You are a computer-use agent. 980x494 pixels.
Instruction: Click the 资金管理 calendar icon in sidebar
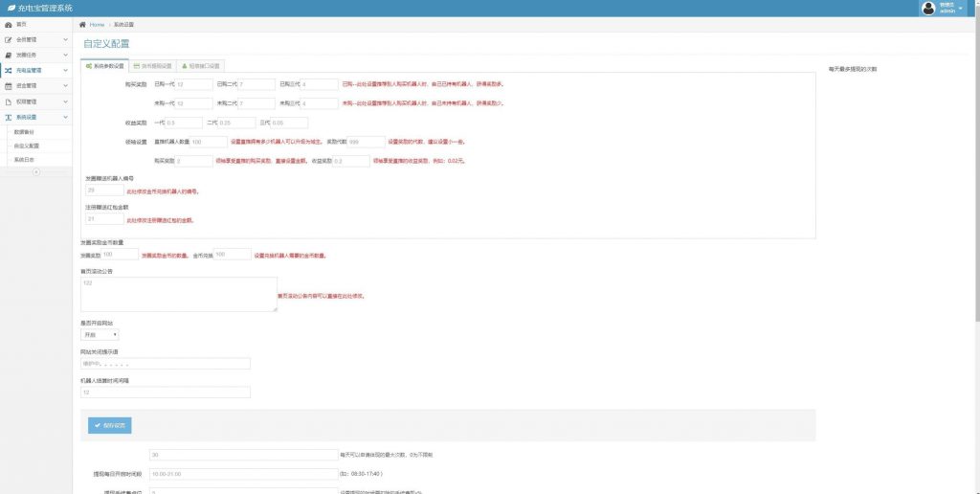[9, 85]
